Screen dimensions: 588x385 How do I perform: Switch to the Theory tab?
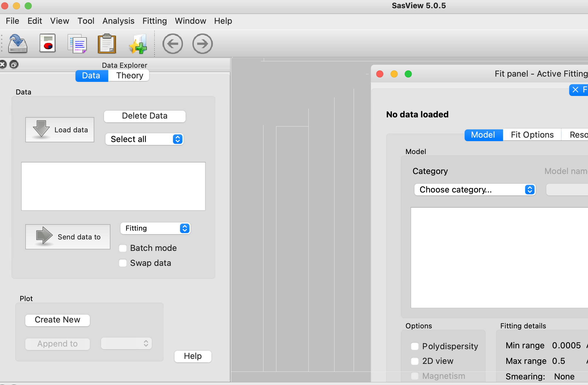(129, 75)
